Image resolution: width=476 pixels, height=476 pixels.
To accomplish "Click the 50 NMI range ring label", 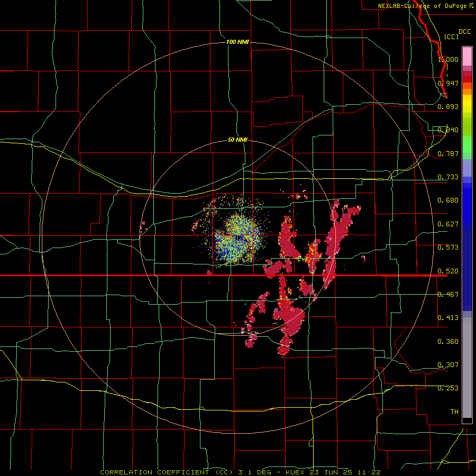I will click(237, 140).
